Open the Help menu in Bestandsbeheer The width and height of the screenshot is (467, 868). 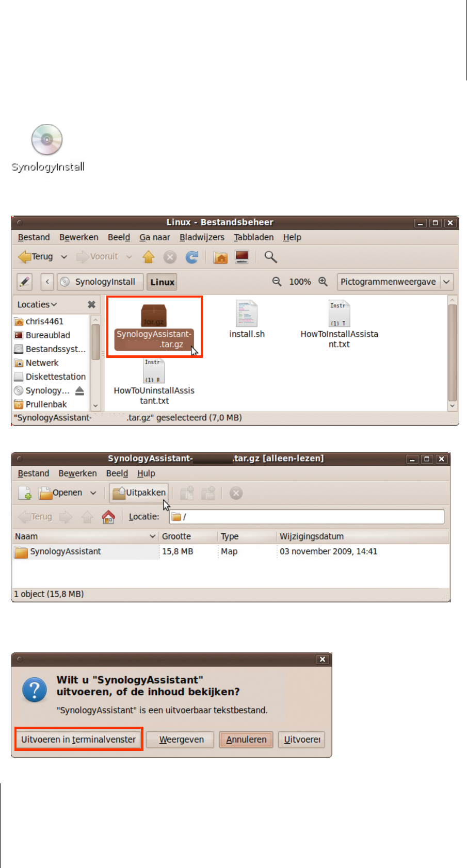click(x=292, y=237)
